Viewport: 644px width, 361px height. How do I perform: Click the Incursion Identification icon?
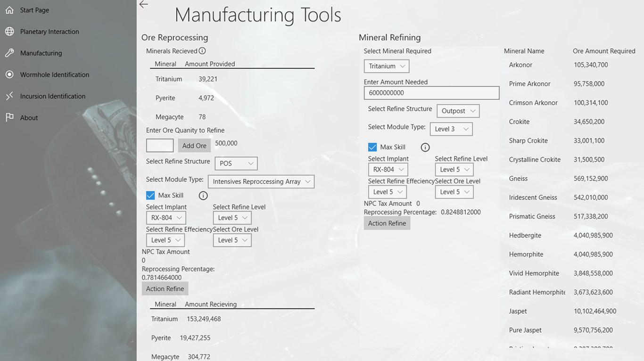click(x=9, y=96)
